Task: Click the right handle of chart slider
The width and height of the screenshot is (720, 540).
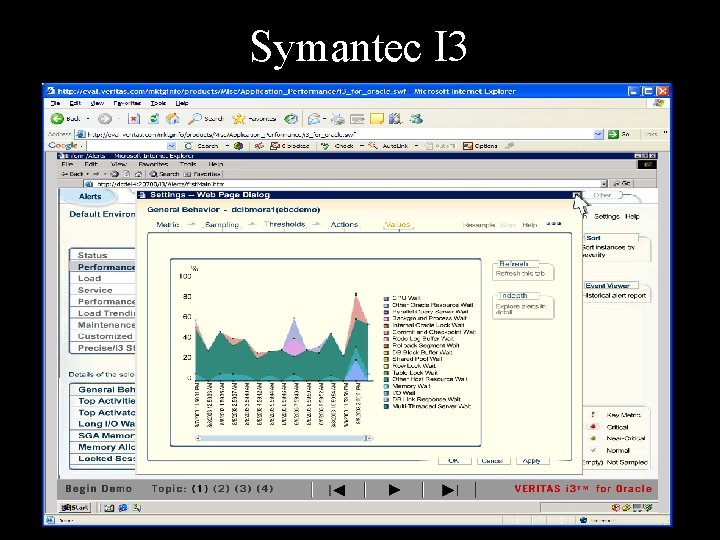Action: [369, 438]
